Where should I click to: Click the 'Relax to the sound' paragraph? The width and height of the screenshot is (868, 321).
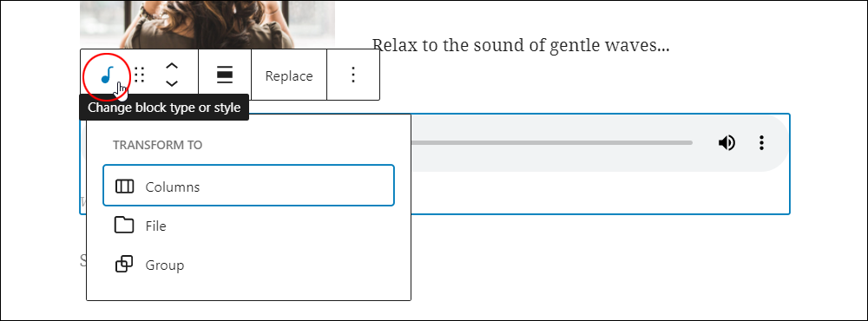(520, 45)
